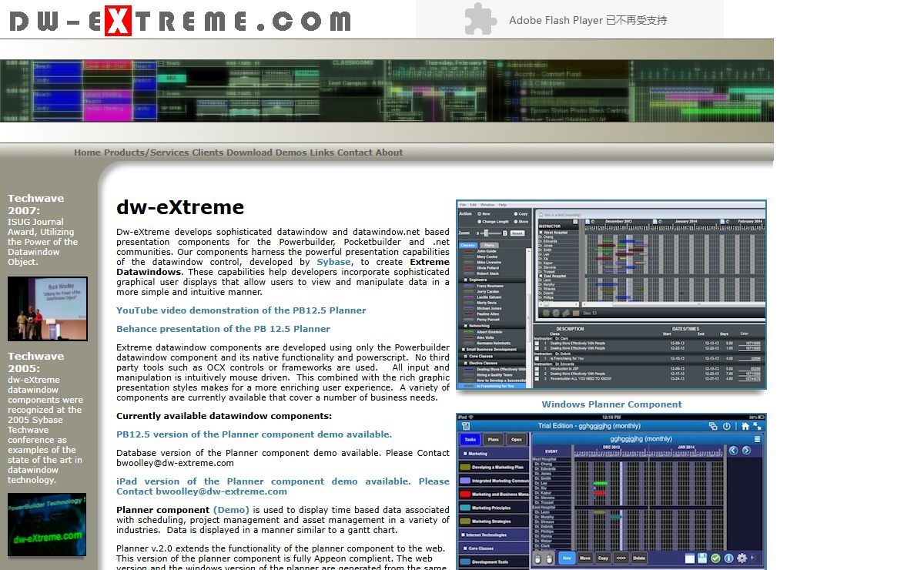This screenshot has width=924, height=570.
Task: Open the iPad Trial Edition planner screenshot
Action: (x=611, y=491)
